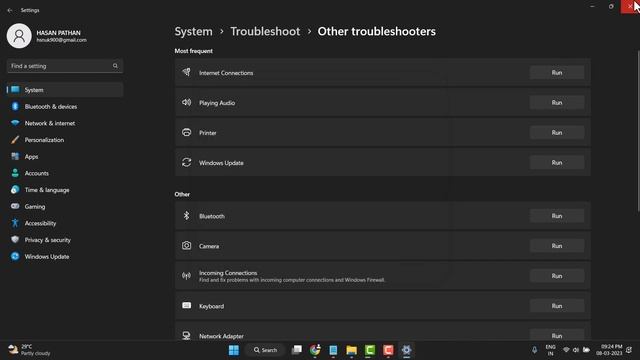Viewport: 640px width, 360px height.
Task: Go to Personalization settings
Action: [x=64, y=140]
